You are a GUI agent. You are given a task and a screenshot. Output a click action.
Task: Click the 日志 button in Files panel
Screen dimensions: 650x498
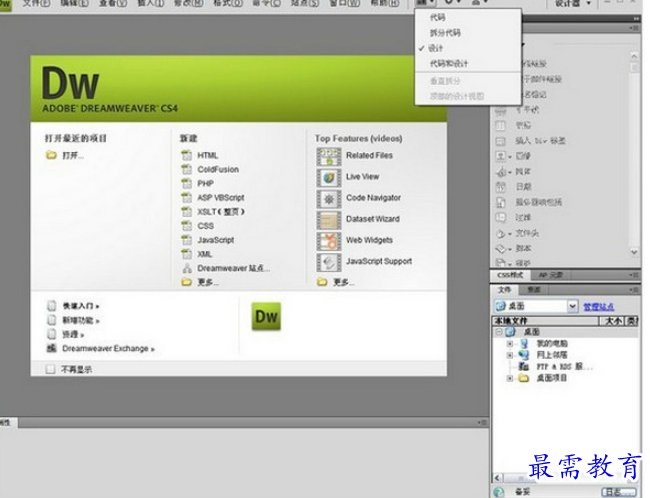618,492
